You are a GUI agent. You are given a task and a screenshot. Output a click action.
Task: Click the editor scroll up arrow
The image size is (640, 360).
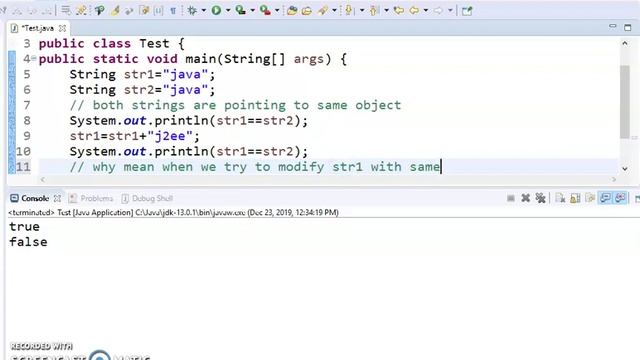(625, 43)
